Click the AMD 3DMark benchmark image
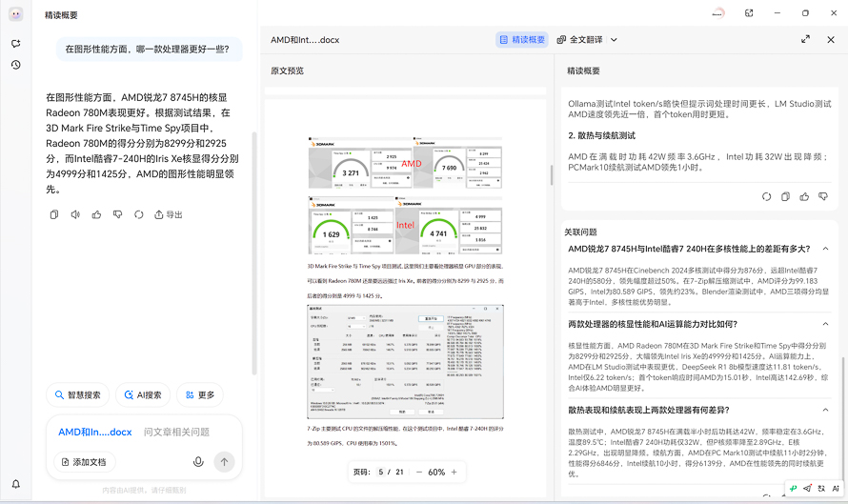The height and width of the screenshot is (504, 848). (x=405, y=163)
